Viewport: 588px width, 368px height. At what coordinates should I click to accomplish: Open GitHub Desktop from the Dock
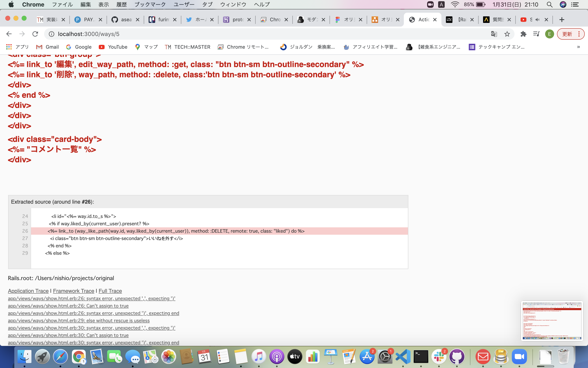(457, 357)
